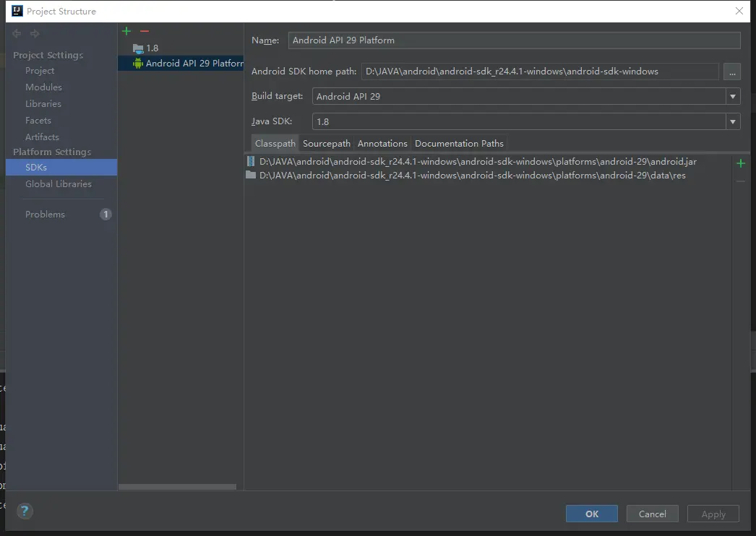Switch to the Classpath tab

pyautogui.click(x=275, y=143)
